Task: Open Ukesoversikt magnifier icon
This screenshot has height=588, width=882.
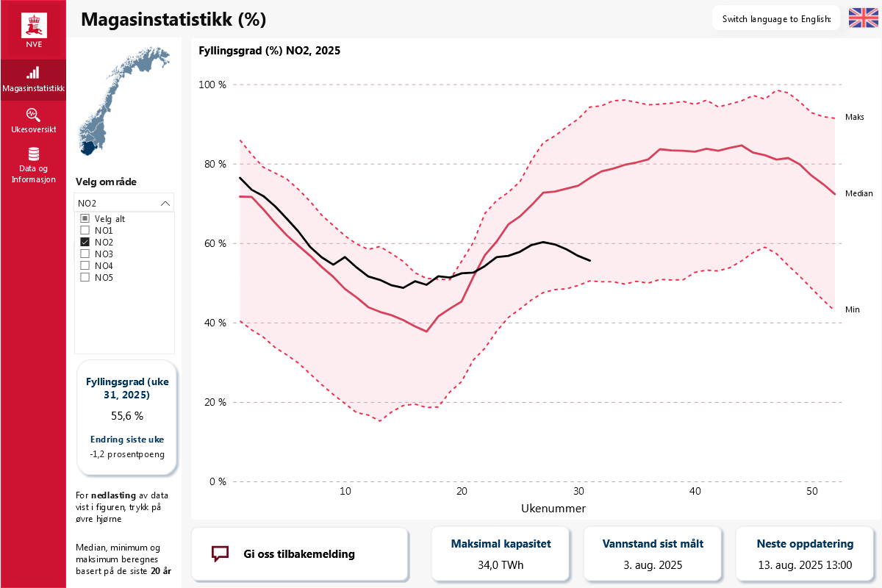Action: 33,115
